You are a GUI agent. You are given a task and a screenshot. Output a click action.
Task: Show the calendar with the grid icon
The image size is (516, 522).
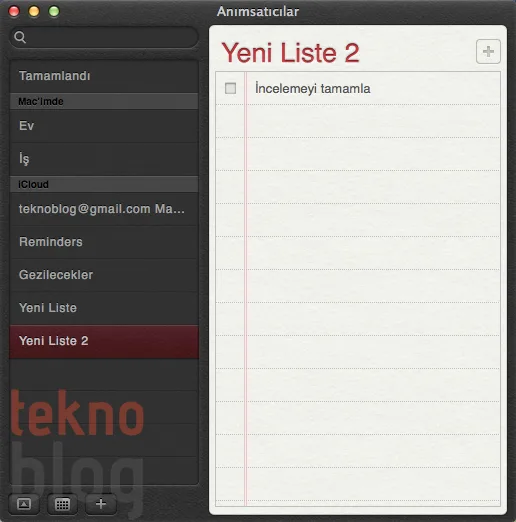[x=62, y=504]
